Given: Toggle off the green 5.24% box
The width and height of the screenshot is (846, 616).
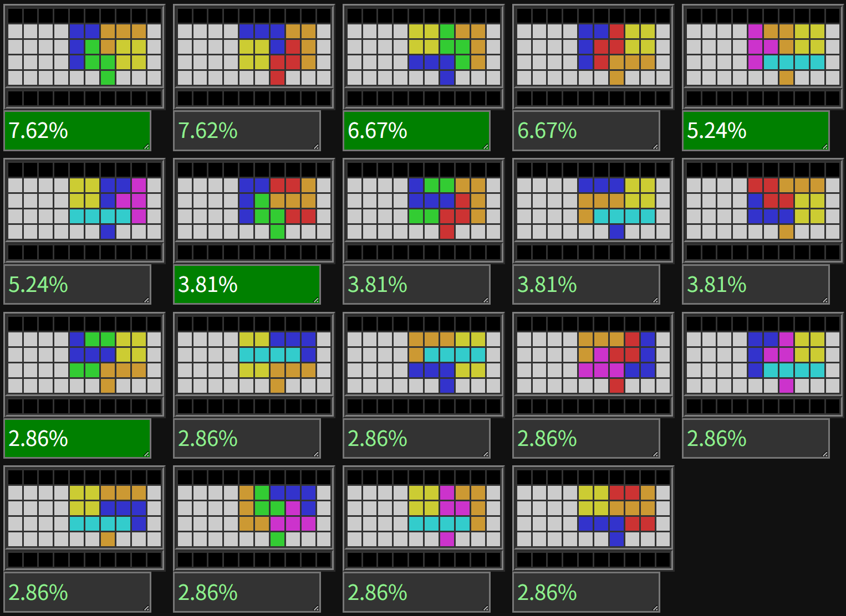Looking at the screenshot, I should (x=756, y=131).
